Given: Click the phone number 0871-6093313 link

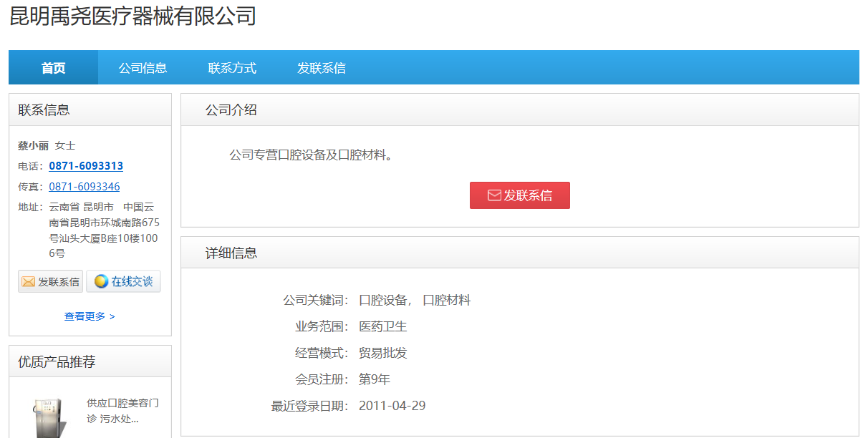Looking at the screenshot, I should pos(86,166).
